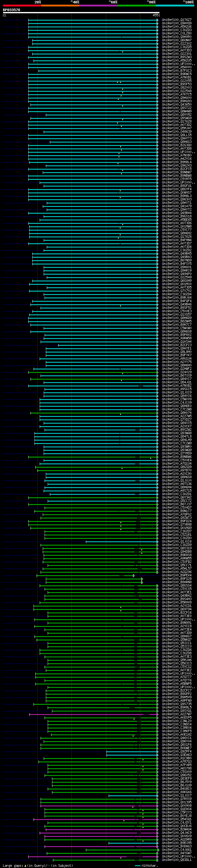Click the UniRef100_Q83DL1 label

pyautogui.click(x=177, y=860)
